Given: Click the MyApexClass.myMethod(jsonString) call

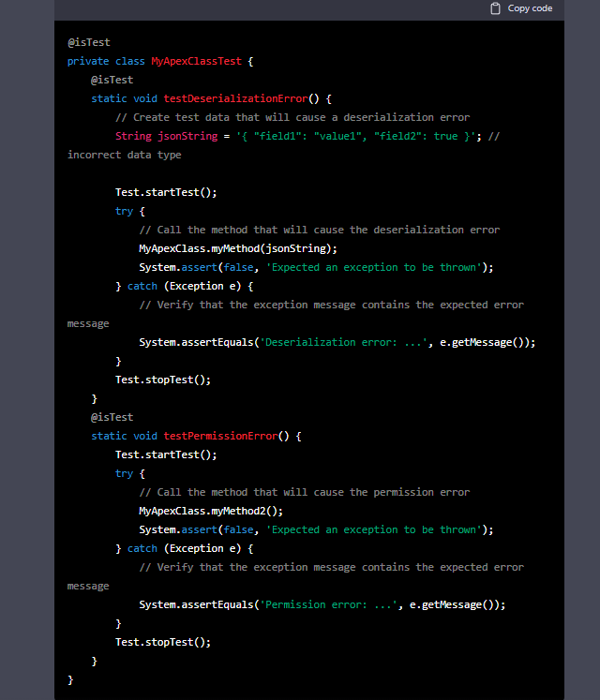Looking at the screenshot, I should tap(237, 248).
